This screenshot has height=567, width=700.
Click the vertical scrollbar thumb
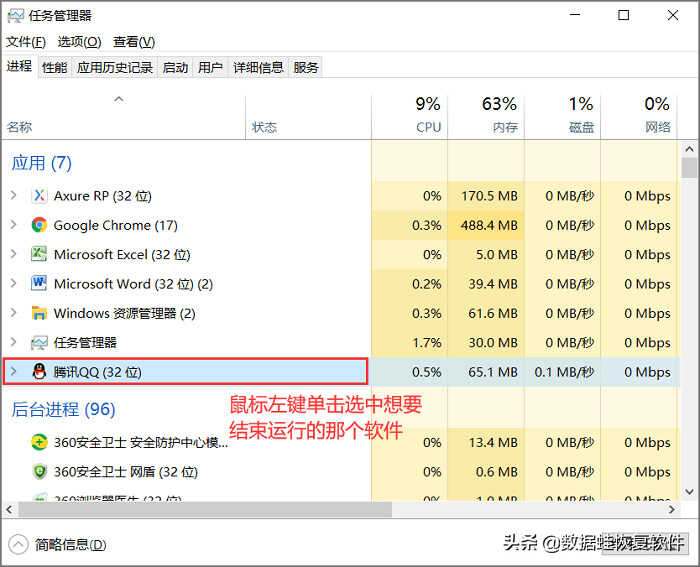coord(689,168)
